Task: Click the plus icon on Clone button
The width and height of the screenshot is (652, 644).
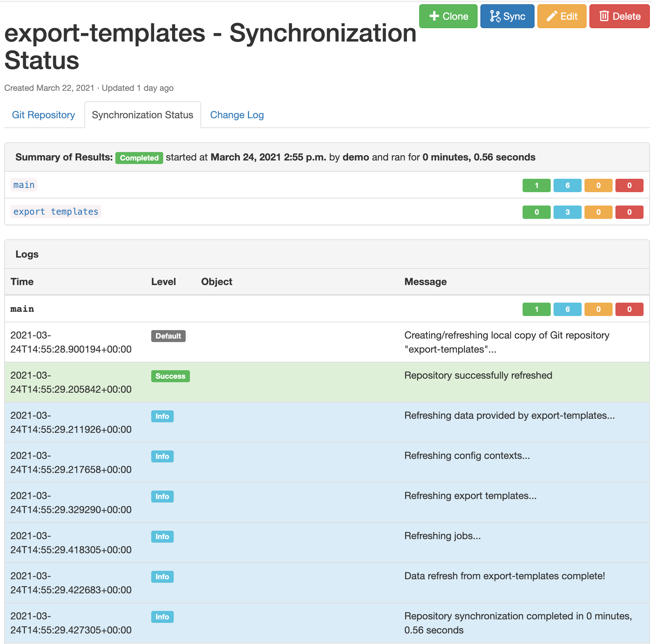Action: coord(434,16)
